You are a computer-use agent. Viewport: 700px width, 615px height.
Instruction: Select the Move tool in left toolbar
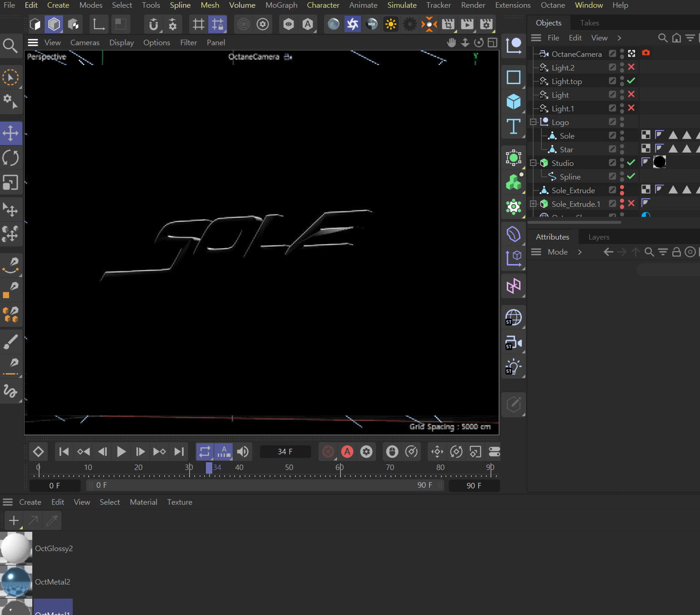coord(11,133)
